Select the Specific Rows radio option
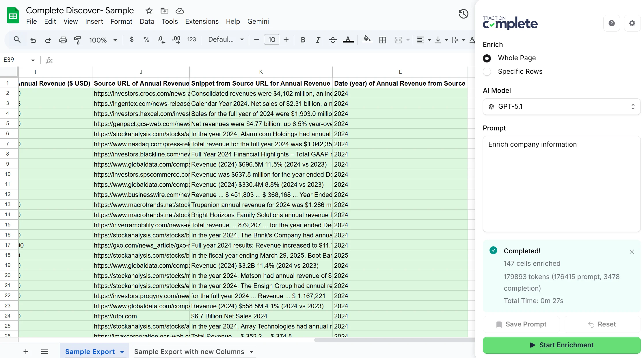This screenshot has height=358, width=644. 487,72
